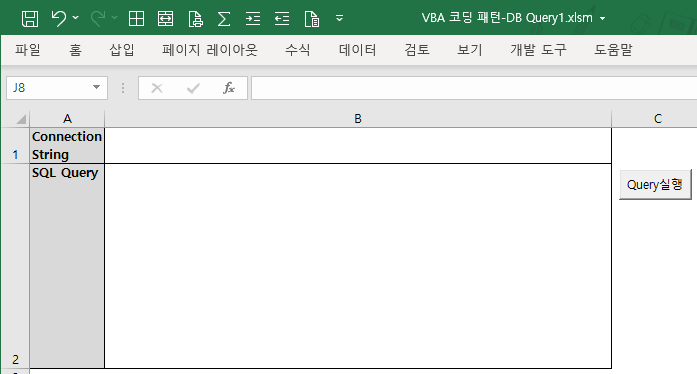This screenshot has height=374, width=697.
Task: Click inside the formula bar input
Action: (x=474, y=88)
